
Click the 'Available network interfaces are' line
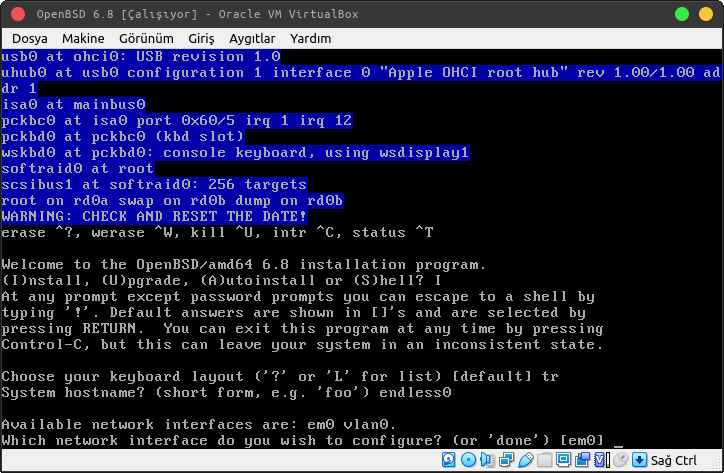(199, 424)
